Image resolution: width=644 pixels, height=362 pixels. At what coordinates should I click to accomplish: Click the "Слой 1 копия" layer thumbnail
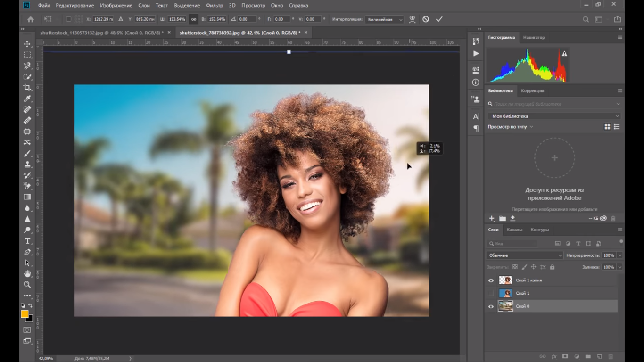click(x=505, y=280)
